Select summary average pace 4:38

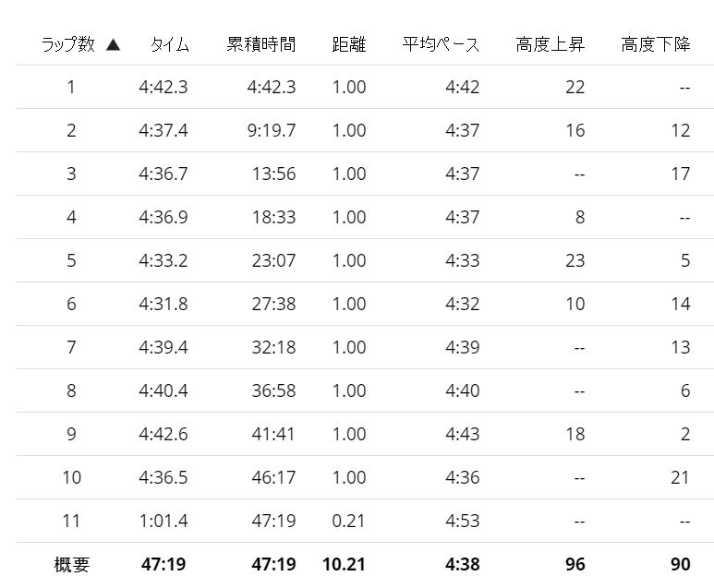tap(463, 564)
